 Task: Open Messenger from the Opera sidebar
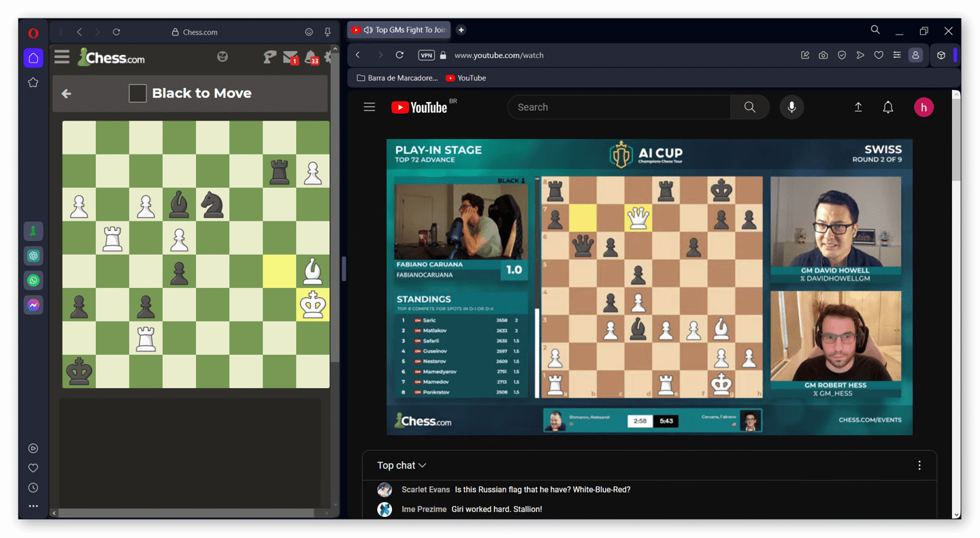(x=33, y=305)
